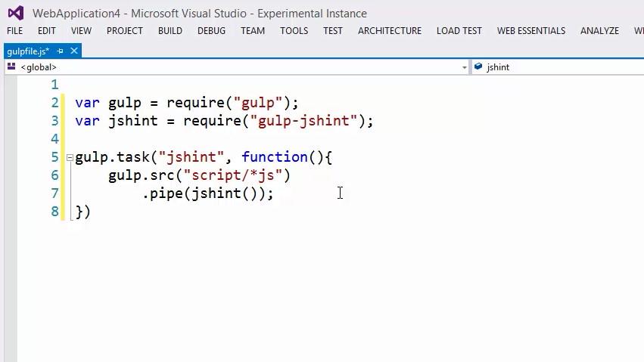Open the PROJECT menu
644x362 pixels.
click(125, 31)
